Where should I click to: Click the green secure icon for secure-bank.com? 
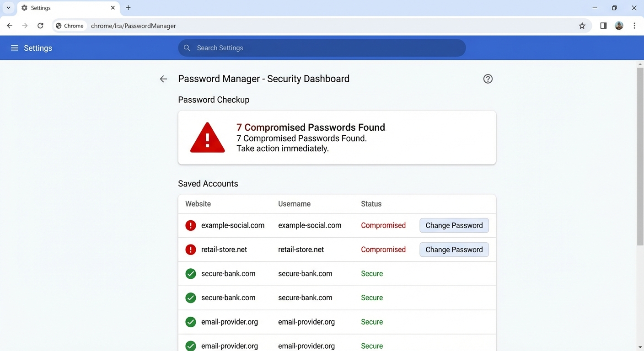click(191, 273)
